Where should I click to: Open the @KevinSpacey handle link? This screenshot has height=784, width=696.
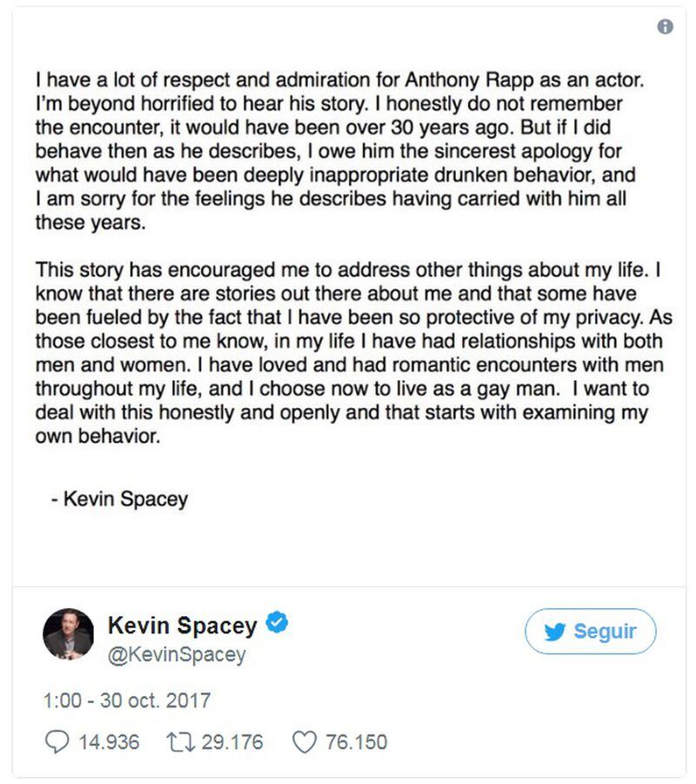[x=177, y=654]
